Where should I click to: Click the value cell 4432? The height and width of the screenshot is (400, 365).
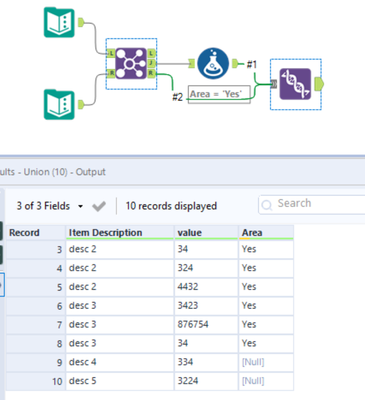[x=206, y=287]
